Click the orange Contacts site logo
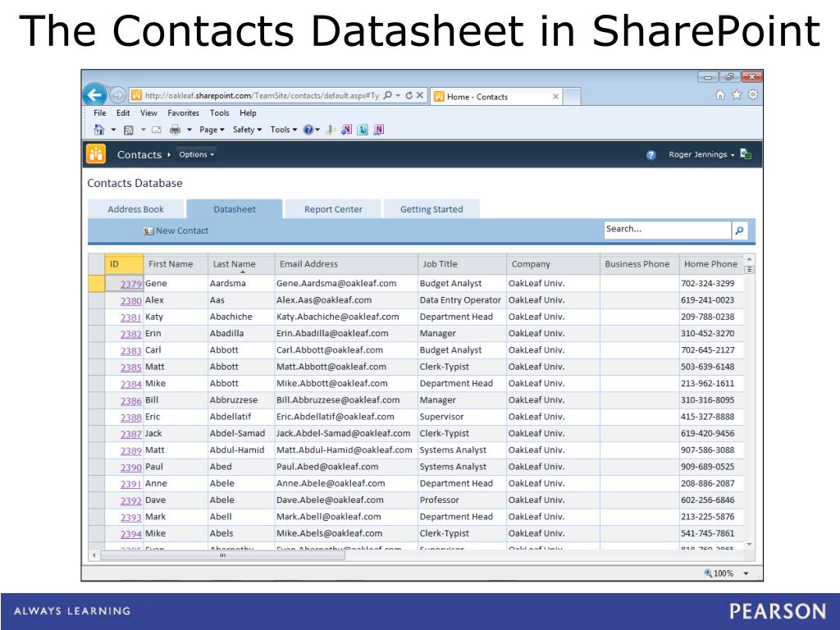Viewport: 840px width, 630px height. pyautogui.click(x=96, y=154)
